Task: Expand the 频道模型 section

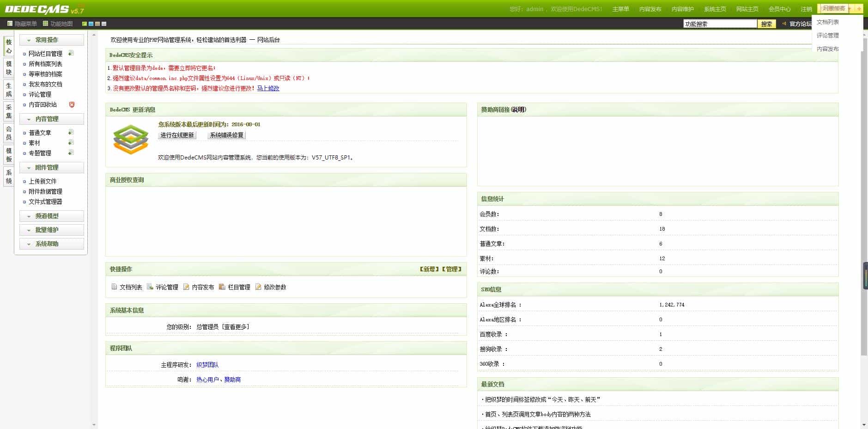Action: point(52,216)
